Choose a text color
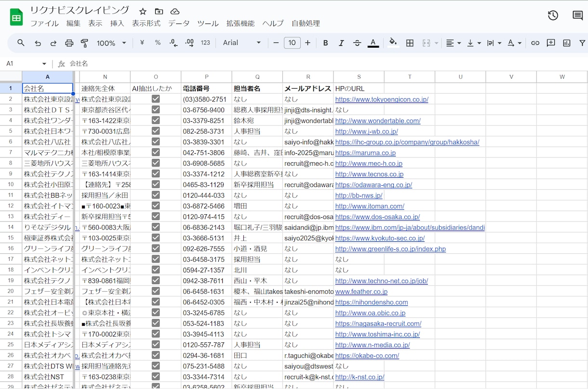Screen dimensions: 588x389 coord(373,43)
